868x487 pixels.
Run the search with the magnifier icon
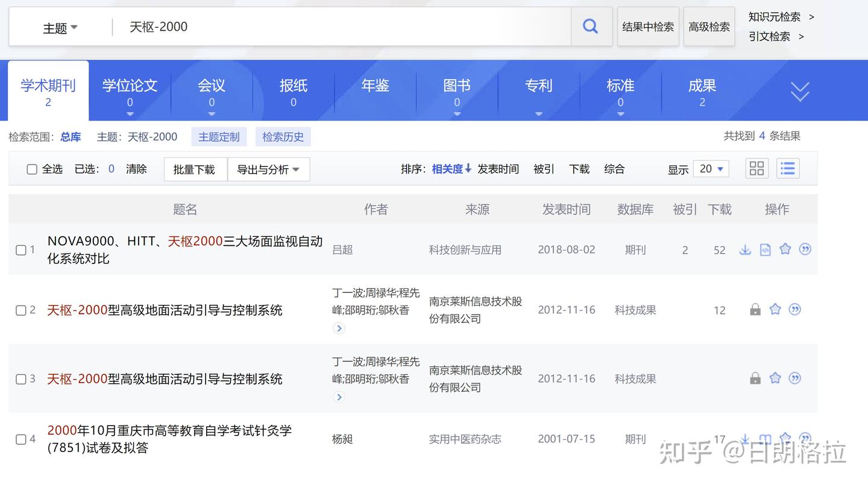590,27
